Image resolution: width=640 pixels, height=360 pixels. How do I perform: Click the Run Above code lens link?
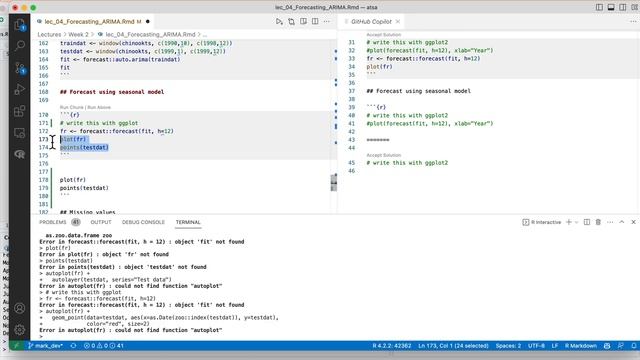[x=98, y=107]
